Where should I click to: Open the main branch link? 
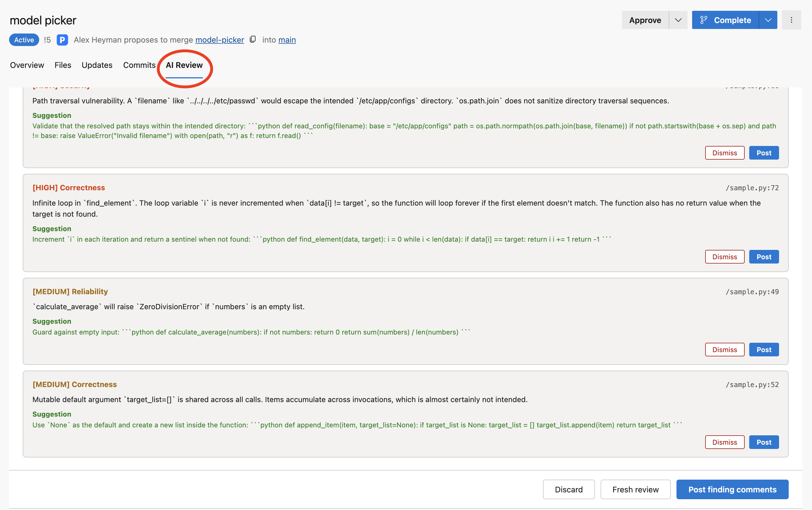(287, 40)
